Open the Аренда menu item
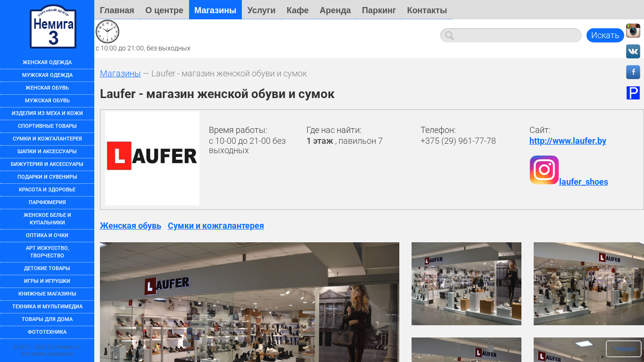Image resolution: width=644 pixels, height=362 pixels. pyautogui.click(x=335, y=10)
